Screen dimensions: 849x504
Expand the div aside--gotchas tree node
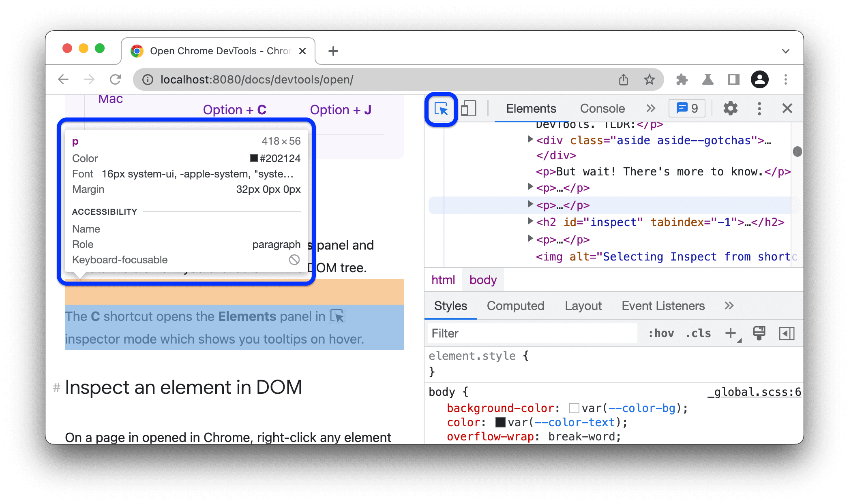[x=527, y=140]
